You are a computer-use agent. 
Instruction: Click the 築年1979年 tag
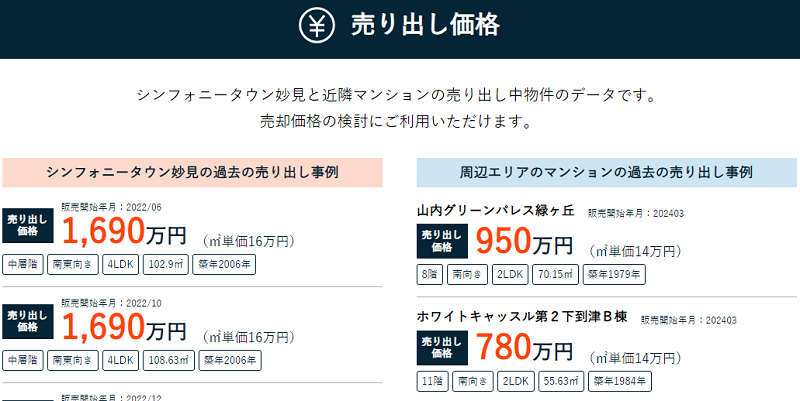(614, 274)
